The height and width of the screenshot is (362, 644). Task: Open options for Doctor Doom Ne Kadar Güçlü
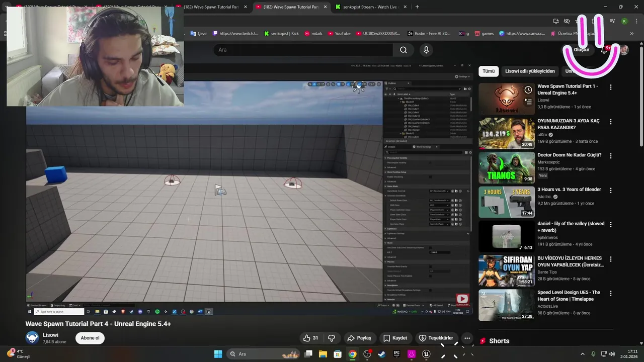(611, 155)
